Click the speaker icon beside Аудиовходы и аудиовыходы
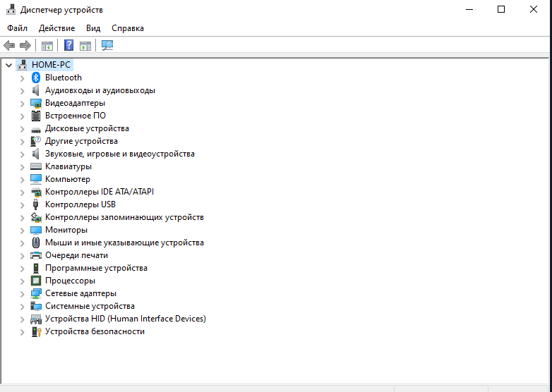Viewport: 552px width, 392px height. (x=36, y=90)
